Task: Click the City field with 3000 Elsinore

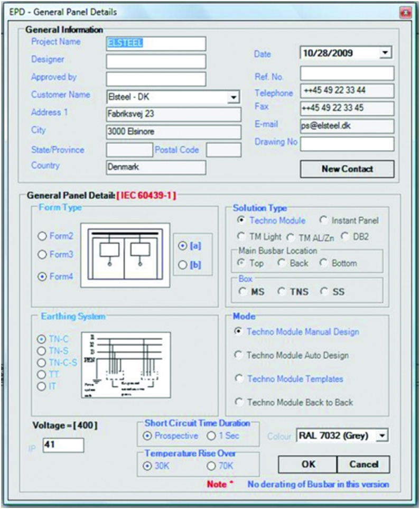Action: (x=173, y=132)
